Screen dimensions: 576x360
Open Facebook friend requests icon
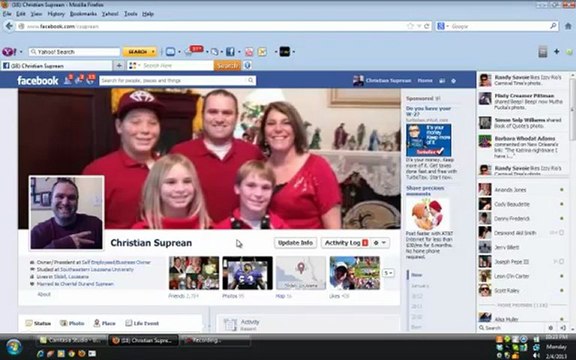click(68, 80)
